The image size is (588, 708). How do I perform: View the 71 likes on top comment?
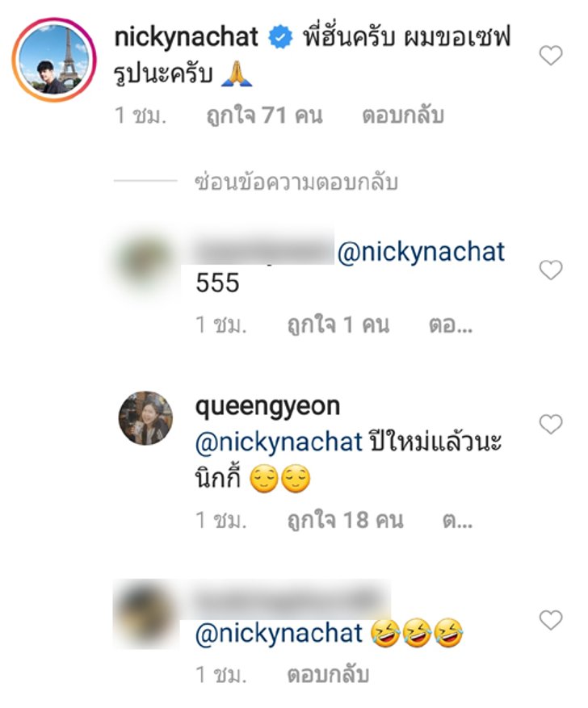click(x=264, y=115)
